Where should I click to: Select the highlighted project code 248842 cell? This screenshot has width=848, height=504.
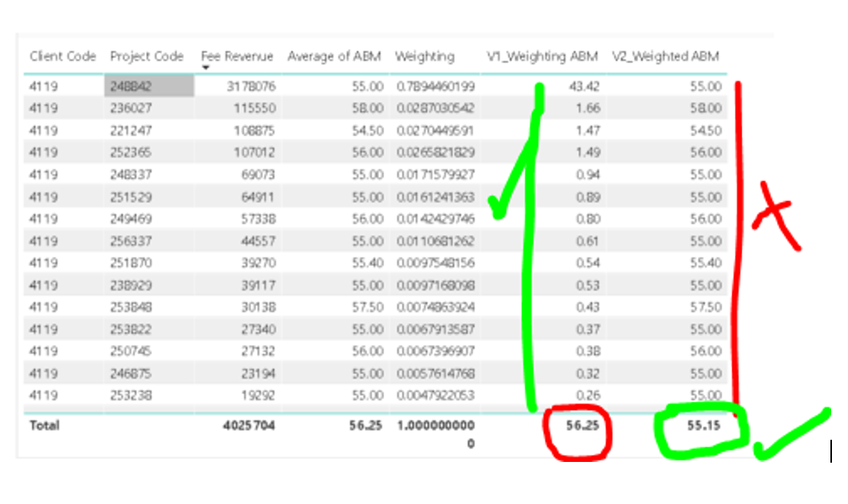click(149, 86)
